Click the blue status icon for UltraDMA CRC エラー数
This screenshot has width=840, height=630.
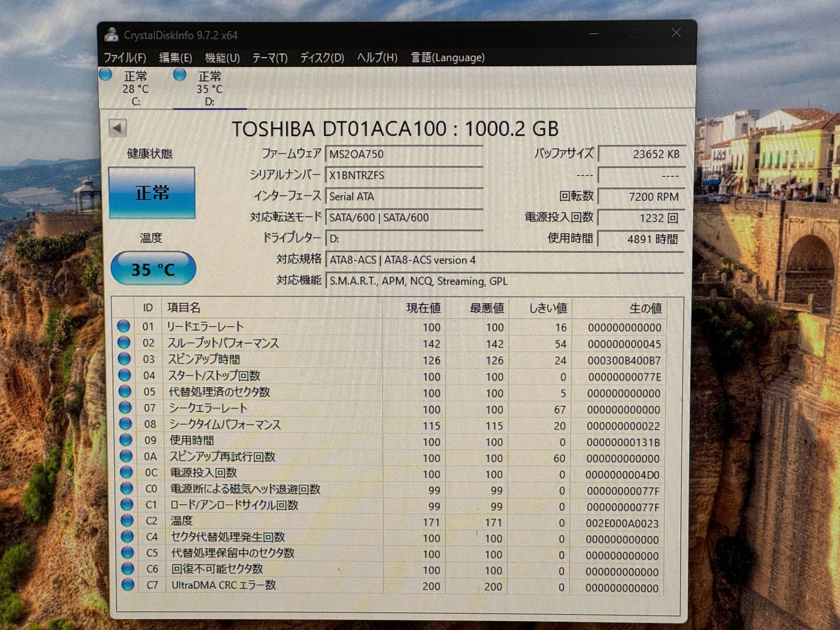click(128, 585)
